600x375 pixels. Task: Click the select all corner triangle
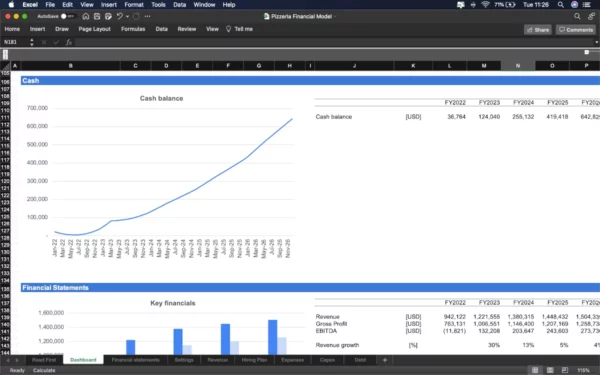pyautogui.click(x=5, y=66)
